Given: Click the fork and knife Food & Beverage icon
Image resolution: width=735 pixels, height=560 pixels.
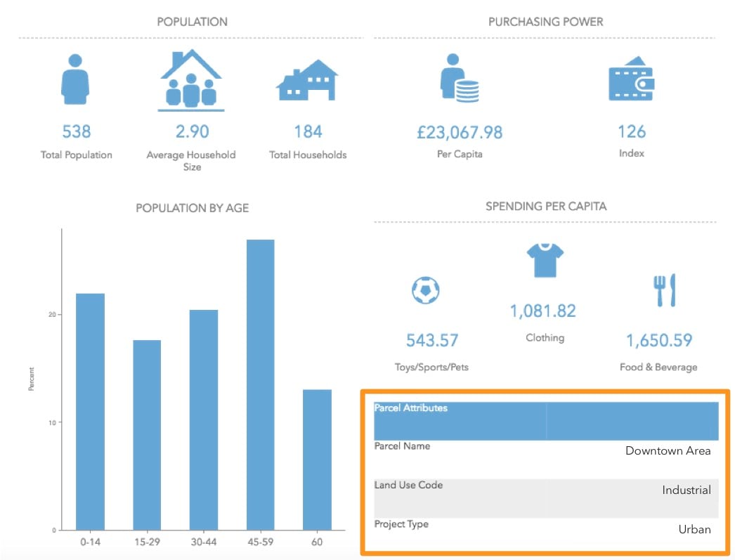Looking at the screenshot, I should tap(665, 290).
